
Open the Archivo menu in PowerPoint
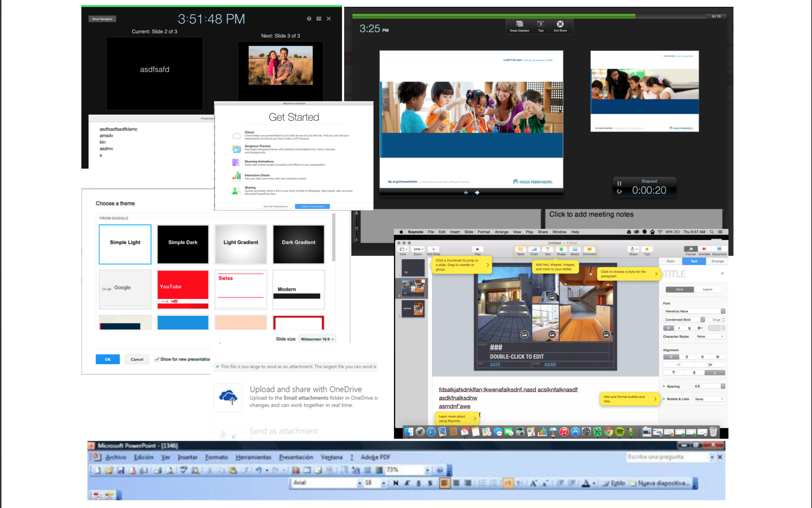[116, 457]
